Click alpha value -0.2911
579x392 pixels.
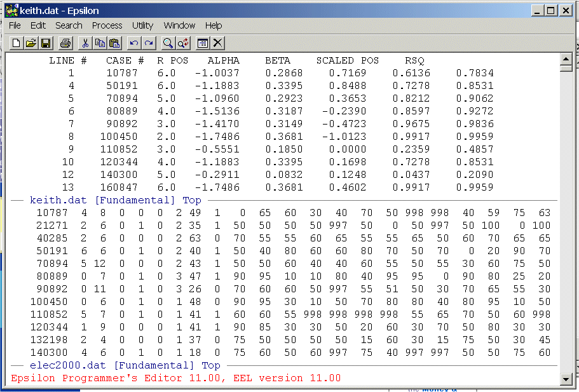217,175
